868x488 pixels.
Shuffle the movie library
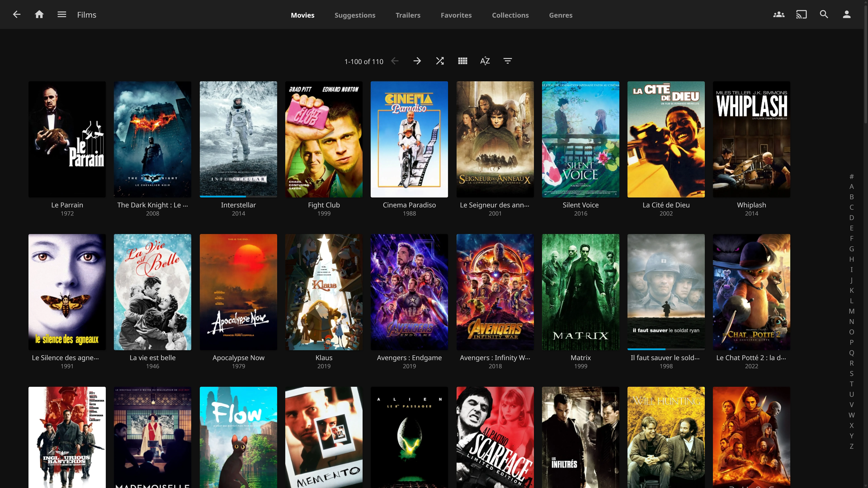click(x=440, y=61)
